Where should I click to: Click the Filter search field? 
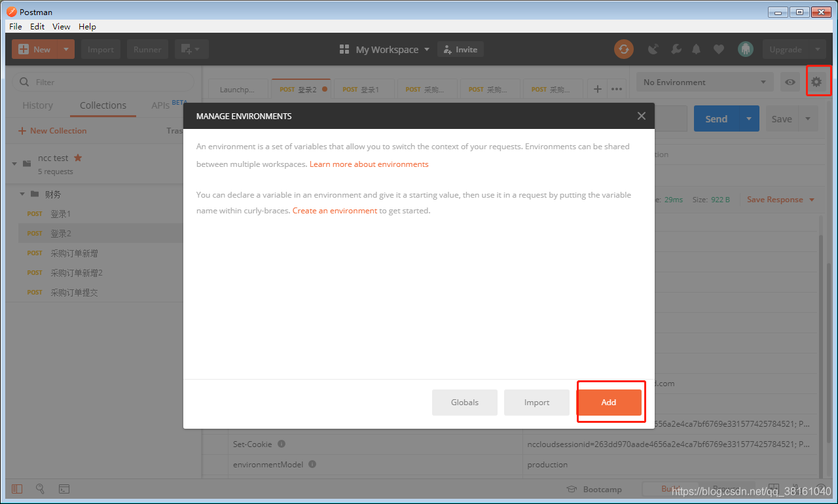click(104, 82)
